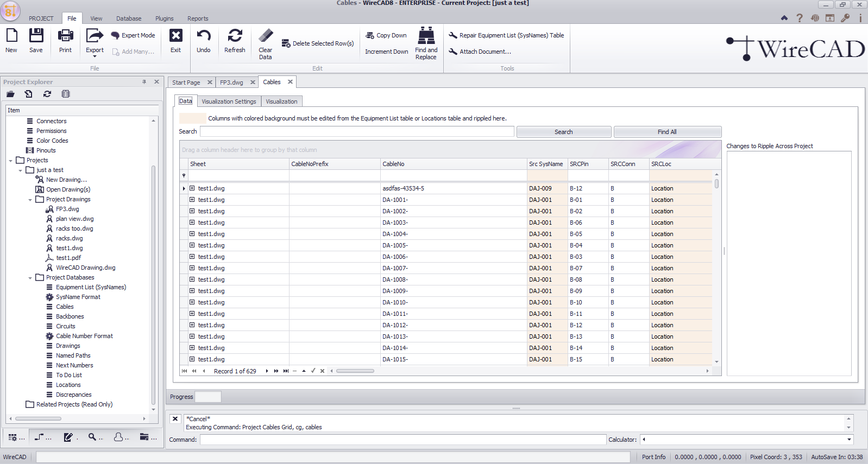Image resolution: width=868 pixels, height=464 pixels.
Task: Refresh the cables grid
Action: click(x=235, y=41)
